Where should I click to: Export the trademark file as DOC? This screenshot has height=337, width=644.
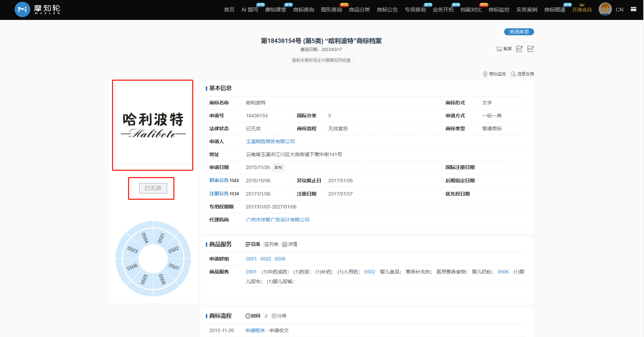click(x=519, y=49)
